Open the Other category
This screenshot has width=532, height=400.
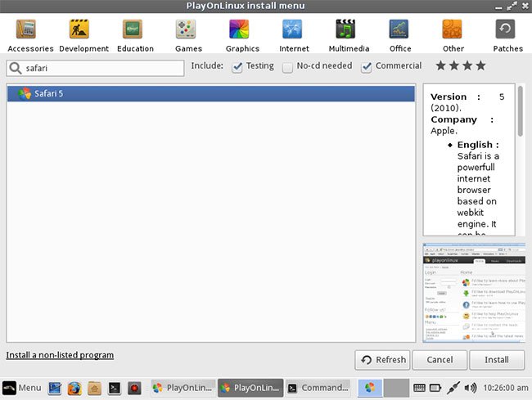[453, 36]
